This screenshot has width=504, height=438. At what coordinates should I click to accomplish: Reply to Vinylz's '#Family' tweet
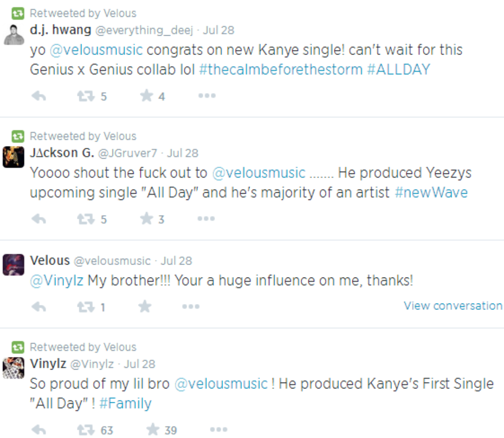tap(39, 430)
